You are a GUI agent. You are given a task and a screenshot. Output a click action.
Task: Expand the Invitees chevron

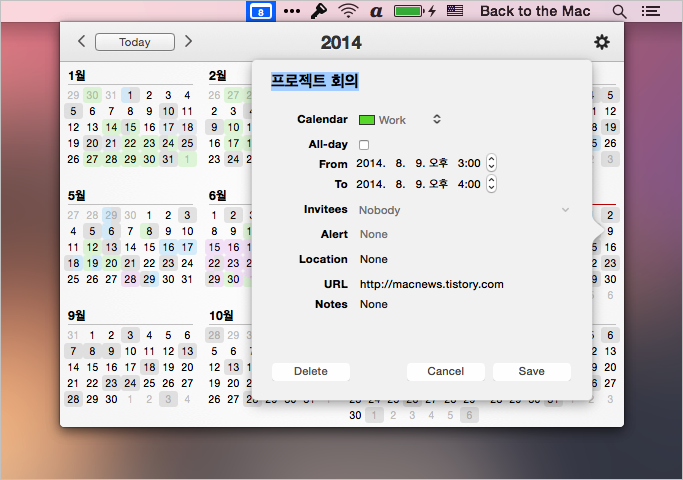click(x=565, y=210)
